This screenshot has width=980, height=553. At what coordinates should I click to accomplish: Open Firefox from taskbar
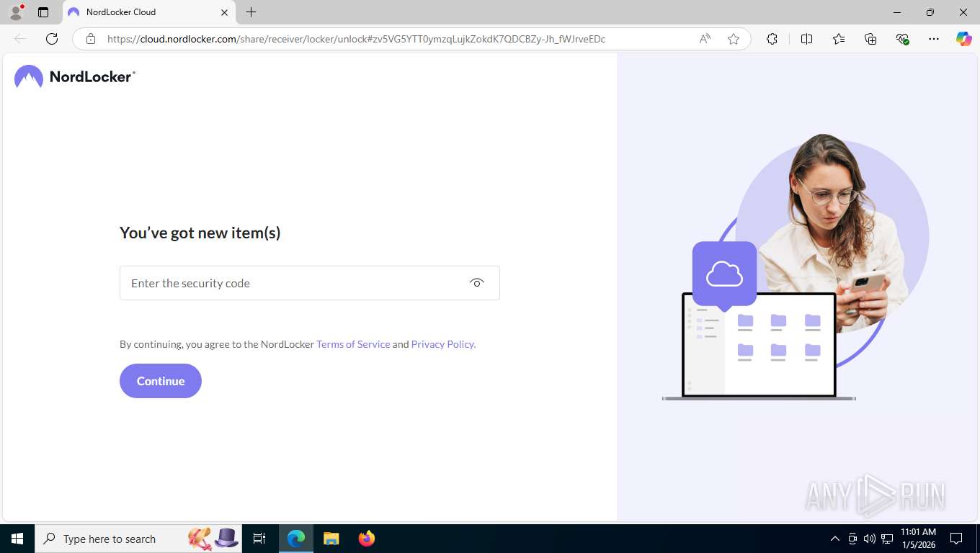tap(367, 539)
